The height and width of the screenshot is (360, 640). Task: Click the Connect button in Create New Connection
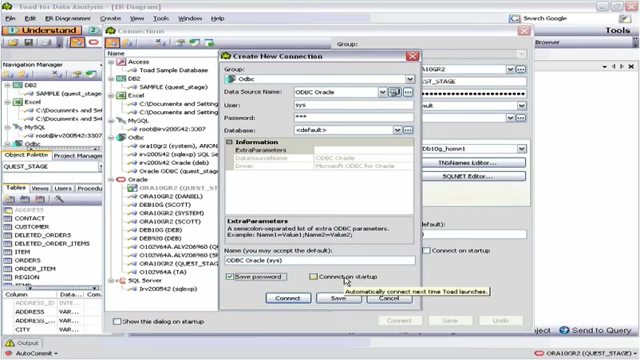pyautogui.click(x=288, y=298)
